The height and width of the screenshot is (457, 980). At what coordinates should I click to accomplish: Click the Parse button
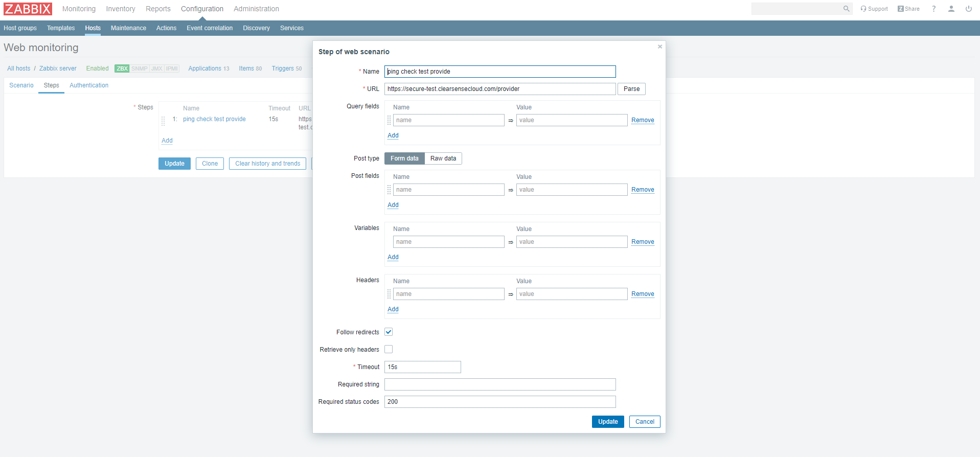click(x=631, y=89)
